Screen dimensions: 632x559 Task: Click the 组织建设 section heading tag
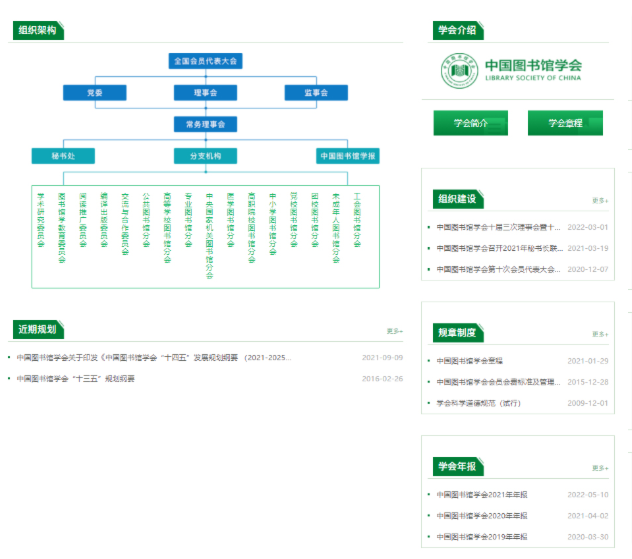pos(458,199)
